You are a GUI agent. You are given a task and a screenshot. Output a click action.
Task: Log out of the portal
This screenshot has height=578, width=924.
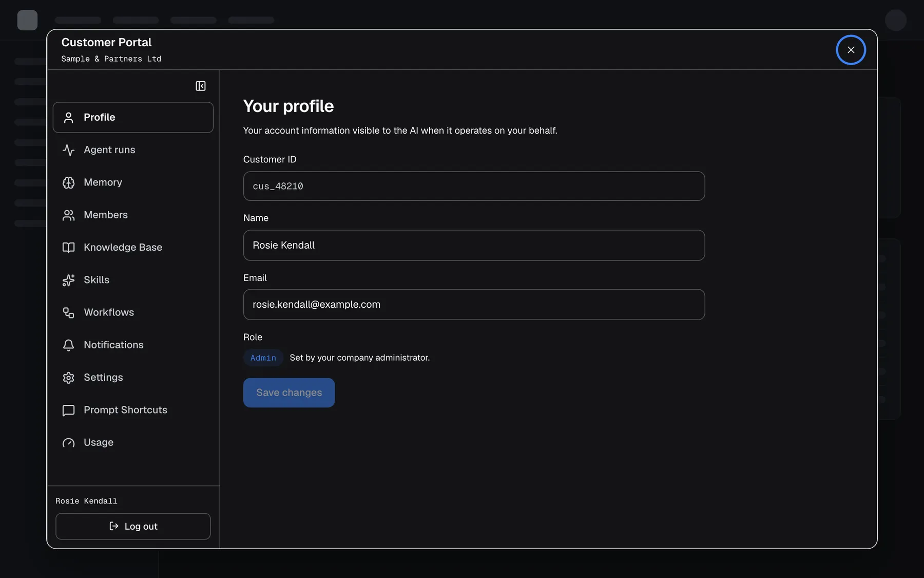(133, 526)
